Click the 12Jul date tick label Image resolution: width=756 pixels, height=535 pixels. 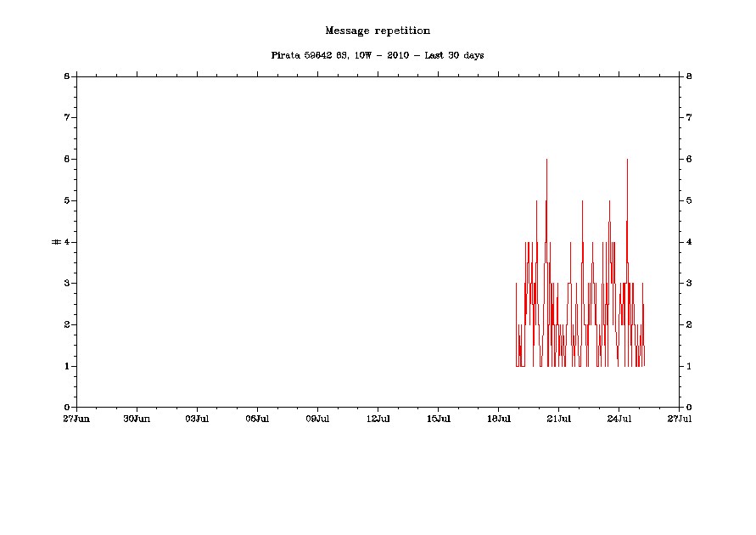378,419
